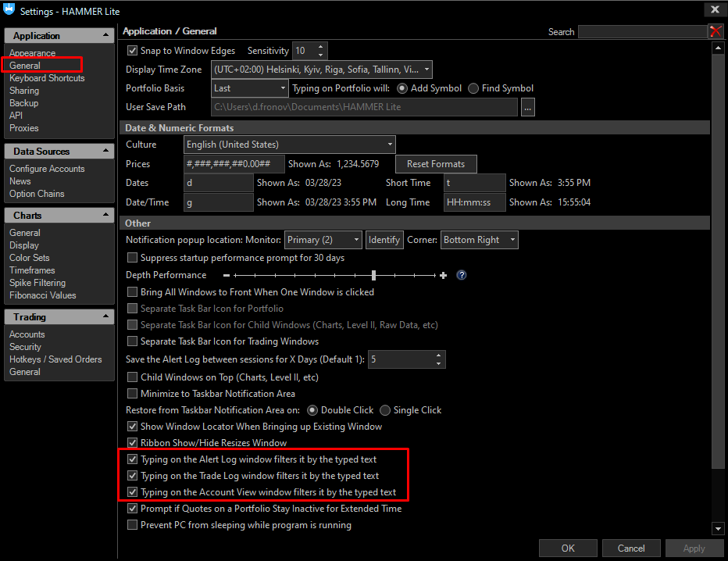Open notification Monitor dropdown
Viewport: 728px width, 561px height.
[x=323, y=240]
